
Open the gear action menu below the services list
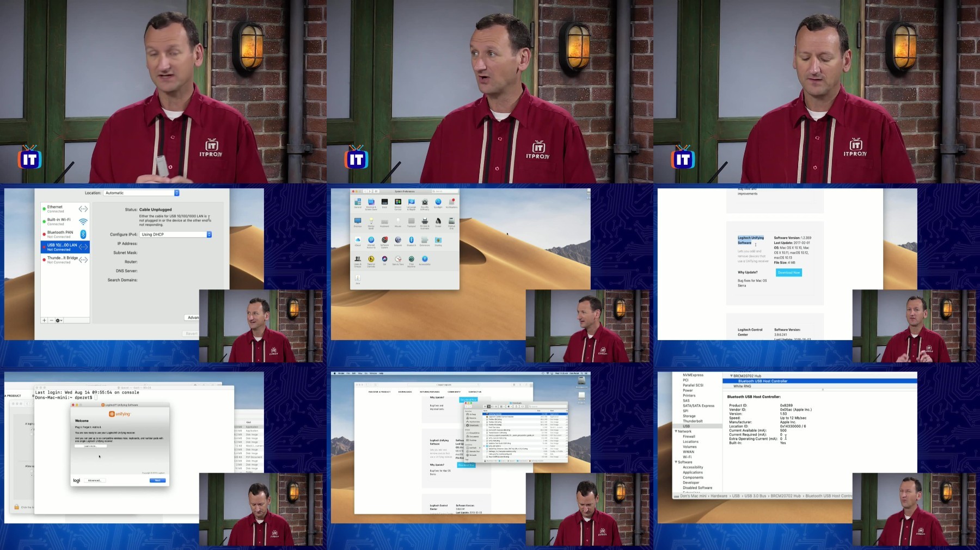tap(59, 320)
